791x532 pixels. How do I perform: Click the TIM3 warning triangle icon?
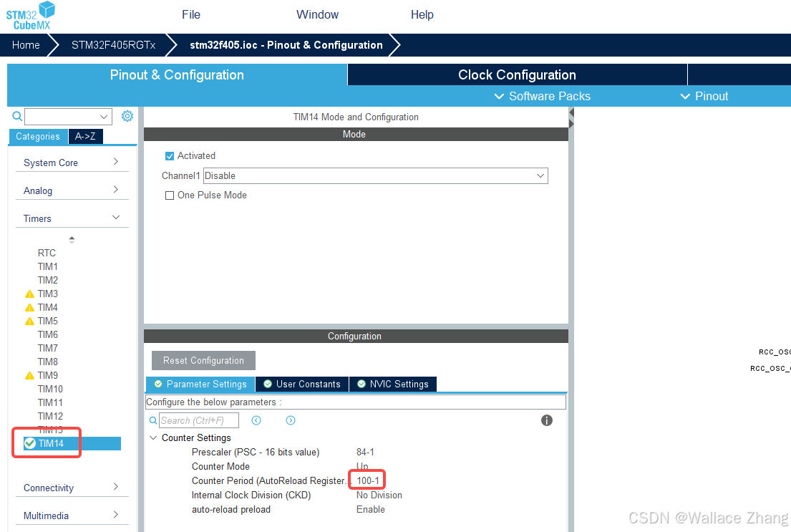coord(30,294)
